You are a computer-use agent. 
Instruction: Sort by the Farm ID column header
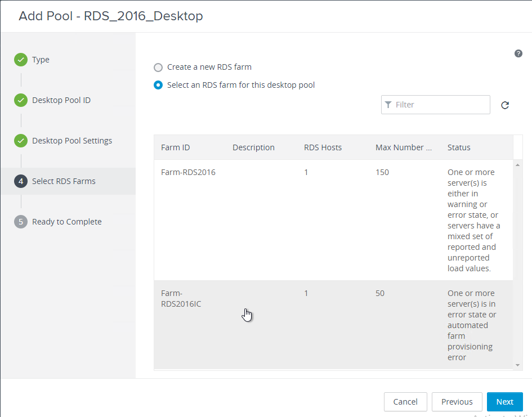[176, 147]
